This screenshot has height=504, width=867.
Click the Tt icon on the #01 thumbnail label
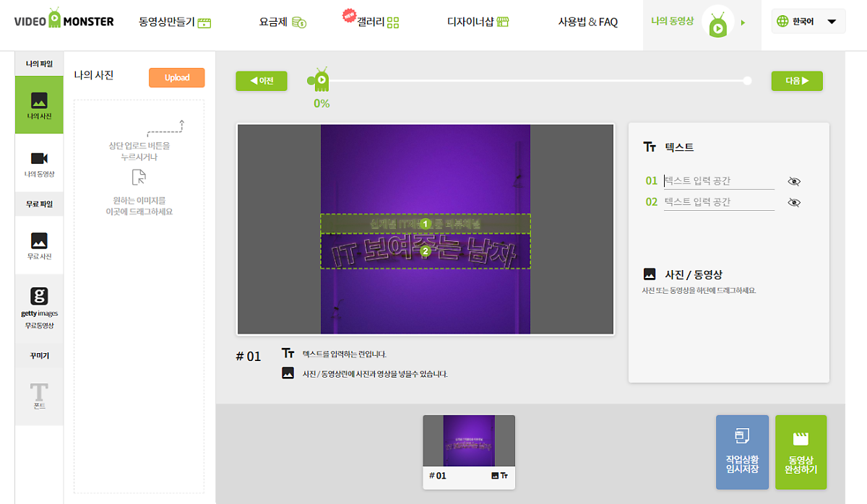pos(504,476)
